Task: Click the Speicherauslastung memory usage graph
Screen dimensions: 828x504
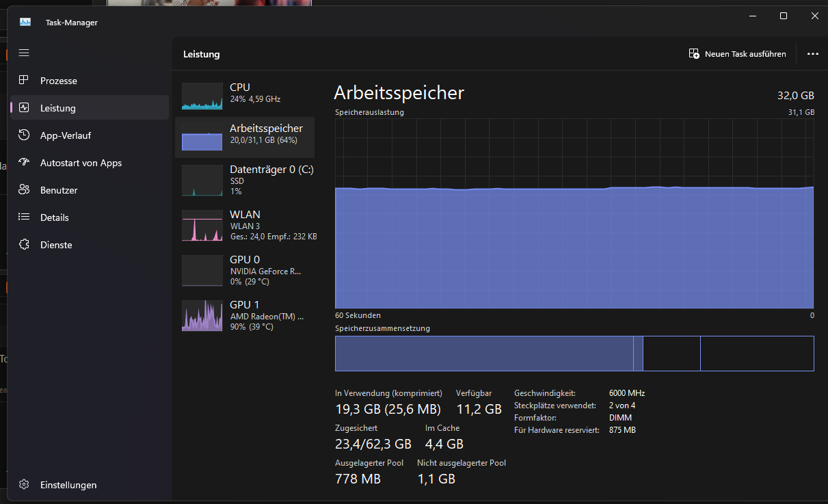Action: coord(574,213)
